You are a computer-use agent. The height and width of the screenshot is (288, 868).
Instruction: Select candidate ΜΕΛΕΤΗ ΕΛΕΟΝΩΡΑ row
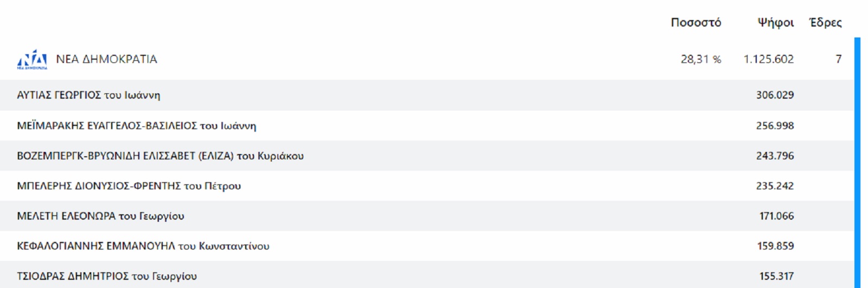coord(427,216)
